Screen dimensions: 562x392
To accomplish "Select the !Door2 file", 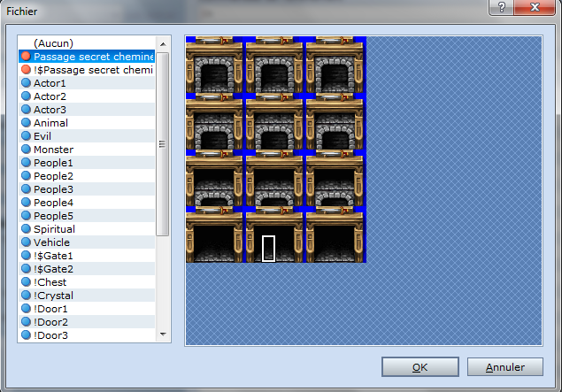I will (87, 322).
